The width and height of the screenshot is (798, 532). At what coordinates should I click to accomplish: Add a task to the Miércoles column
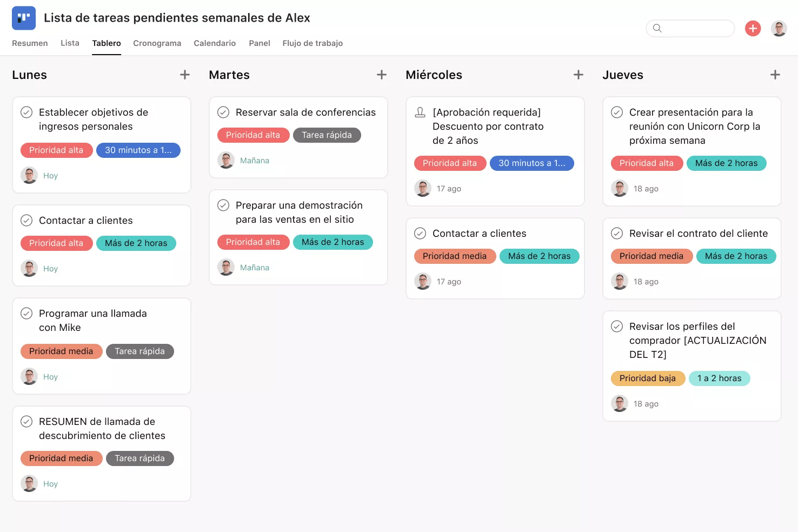(578, 75)
